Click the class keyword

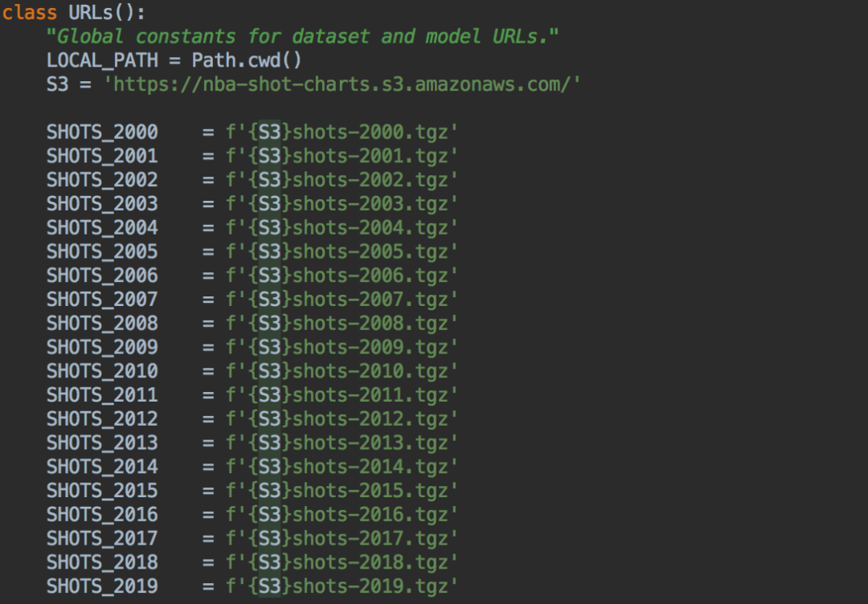click(x=30, y=13)
